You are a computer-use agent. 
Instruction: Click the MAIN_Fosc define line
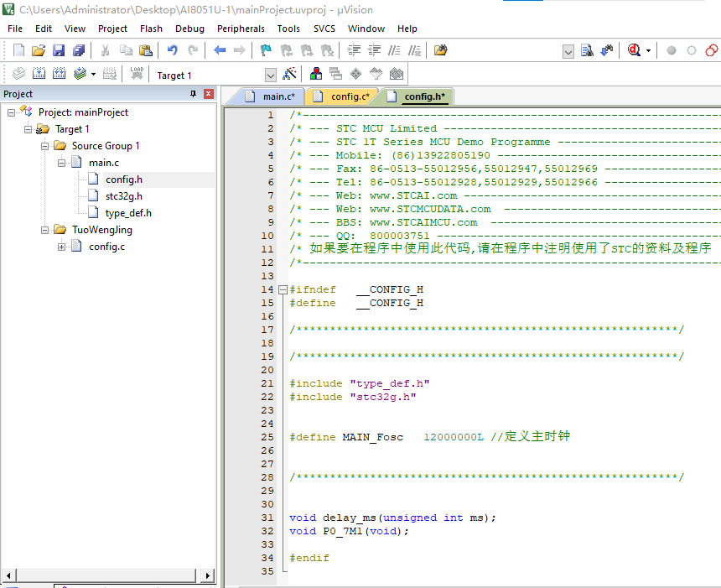[430, 437]
